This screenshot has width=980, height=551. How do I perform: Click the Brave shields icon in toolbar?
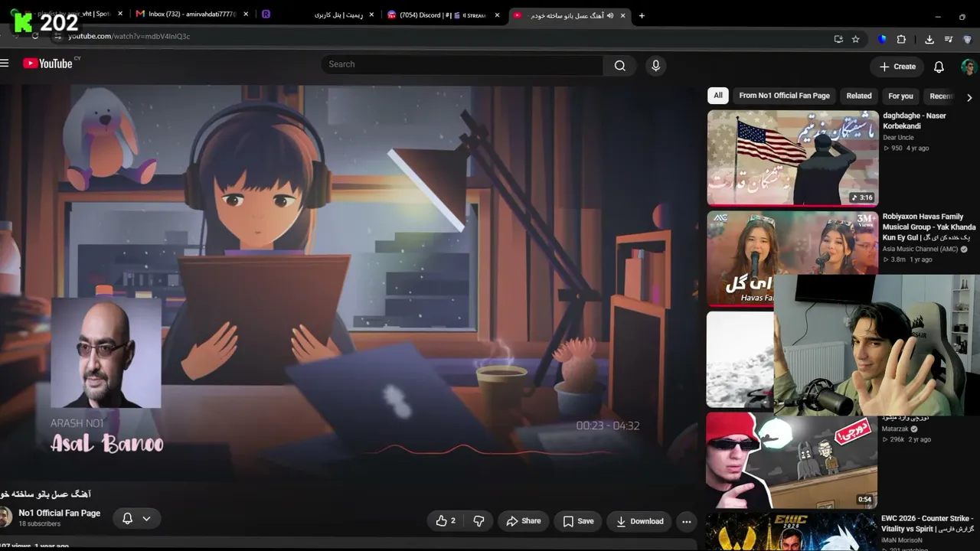(882, 39)
